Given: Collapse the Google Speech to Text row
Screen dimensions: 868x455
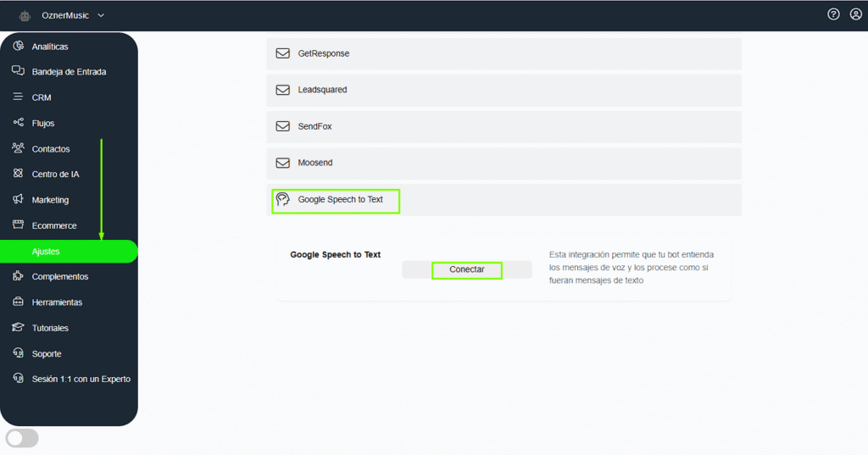Looking at the screenshot, I should [x=504, y=200].
